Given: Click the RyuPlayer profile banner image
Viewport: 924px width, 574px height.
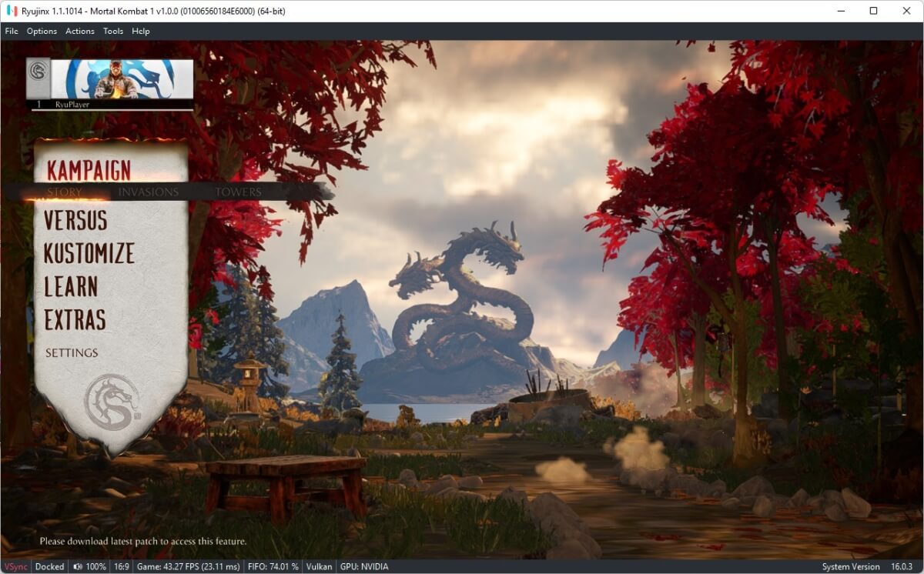Looking at the screenshot, I should [x=122, y=79].
